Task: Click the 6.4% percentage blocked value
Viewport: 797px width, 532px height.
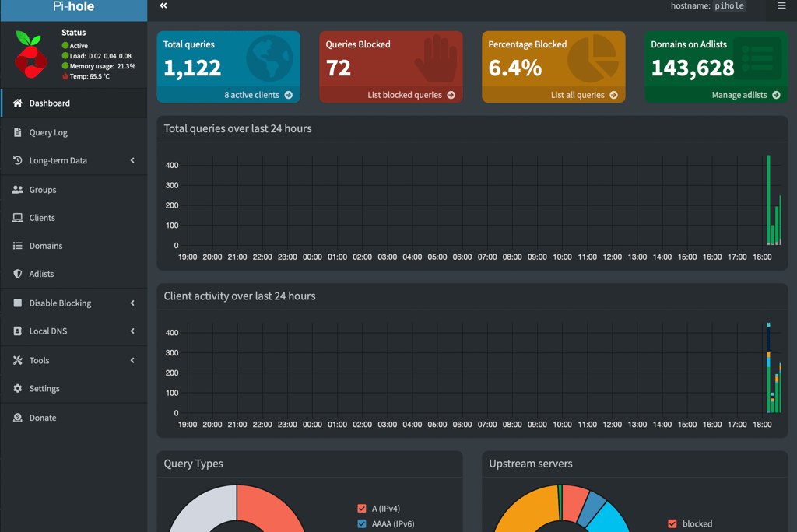Action: [515, 68]
